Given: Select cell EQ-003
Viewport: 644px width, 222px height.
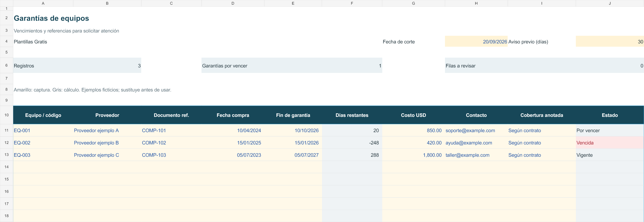Looking at the screenshot, I should [43, 155].
